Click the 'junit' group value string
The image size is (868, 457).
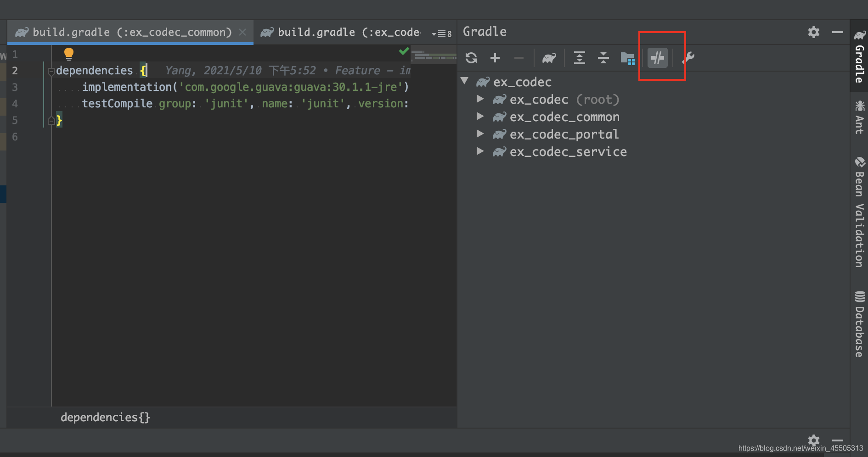coord(226,104)
